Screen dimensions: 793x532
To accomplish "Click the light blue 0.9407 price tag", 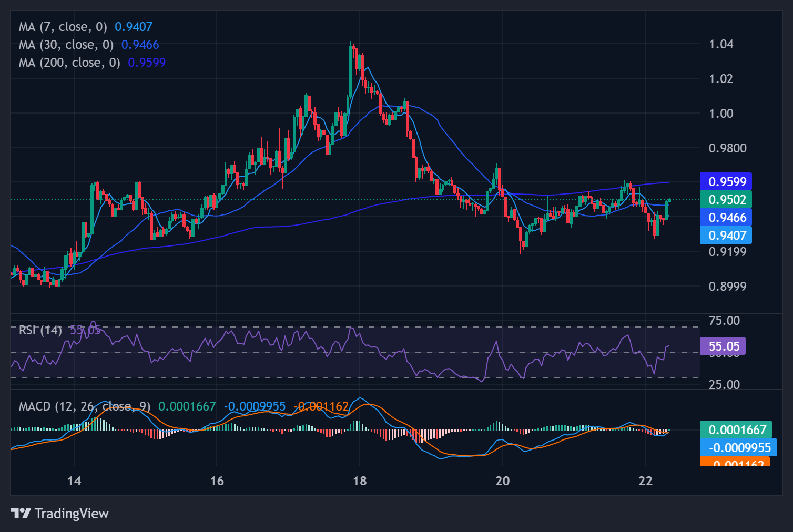I will click(x=727, y=235).
